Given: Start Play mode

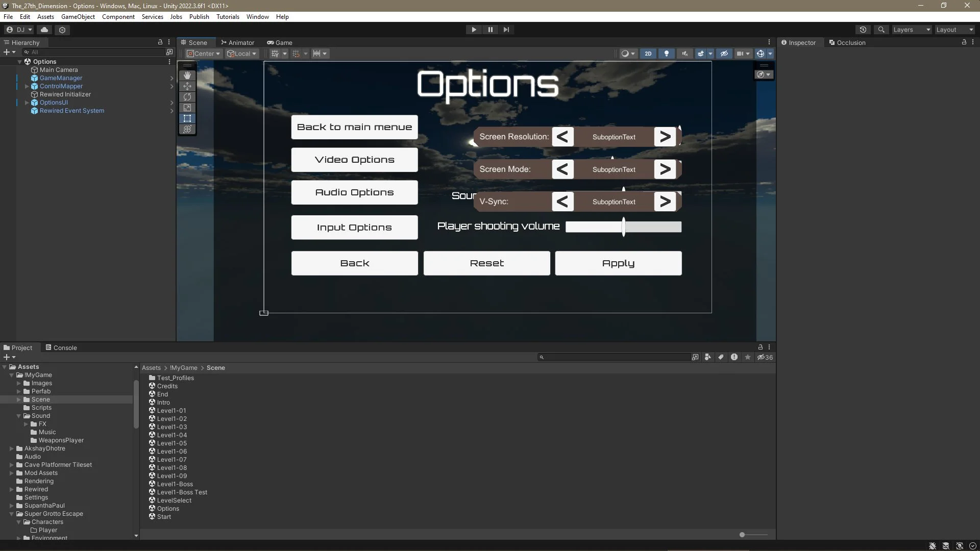Looking at the screenshot, I should [474, 30].
